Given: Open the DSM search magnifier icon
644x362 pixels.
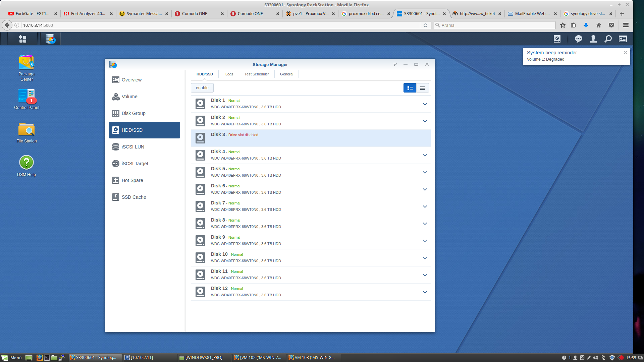Looking at the screenshot, I should [x=608, y=39].
